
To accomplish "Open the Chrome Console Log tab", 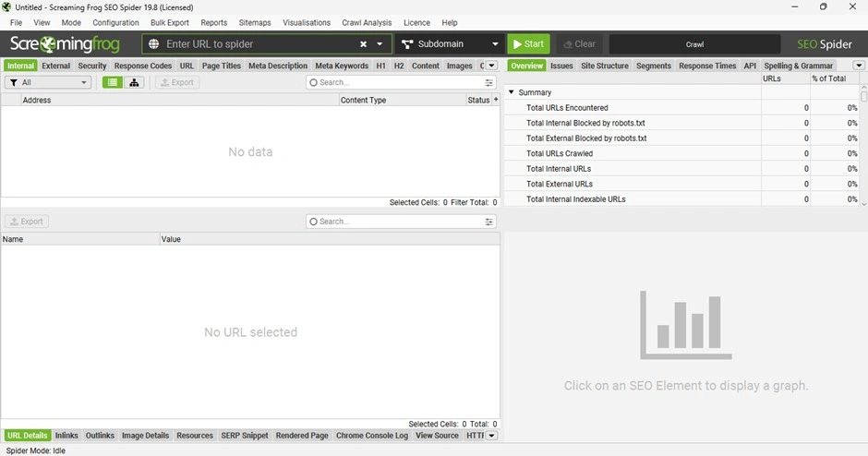I will point(372,436).
